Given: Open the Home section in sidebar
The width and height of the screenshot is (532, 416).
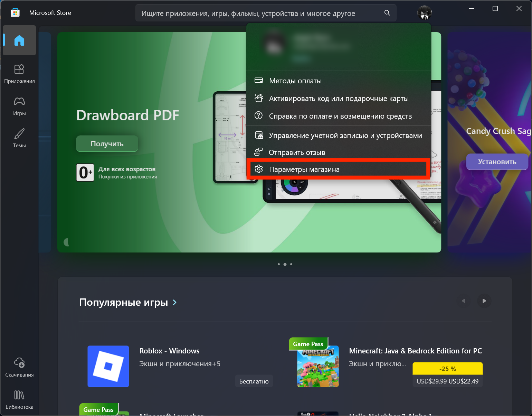Looking at the screenshot, I should click(x=19, y=40).
